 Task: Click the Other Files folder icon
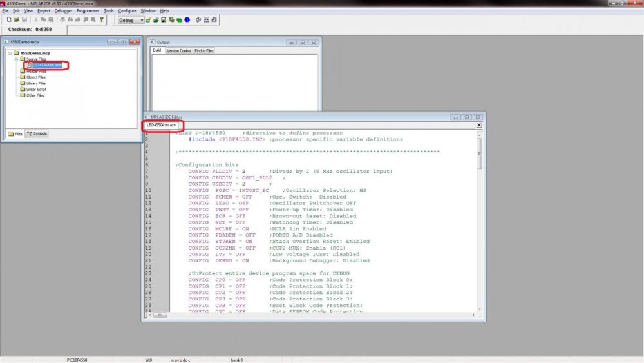point(23,95)
